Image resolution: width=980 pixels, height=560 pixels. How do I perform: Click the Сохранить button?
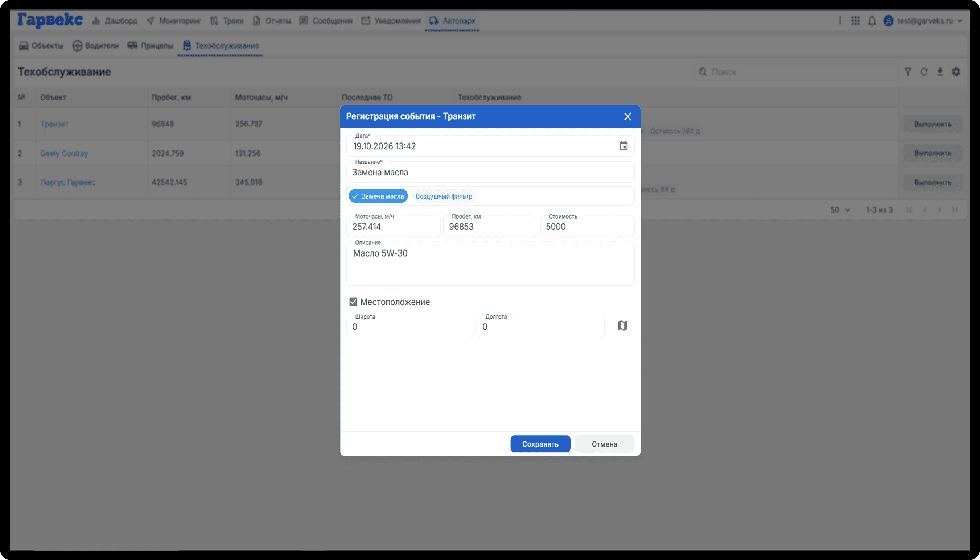click(540, 444)
